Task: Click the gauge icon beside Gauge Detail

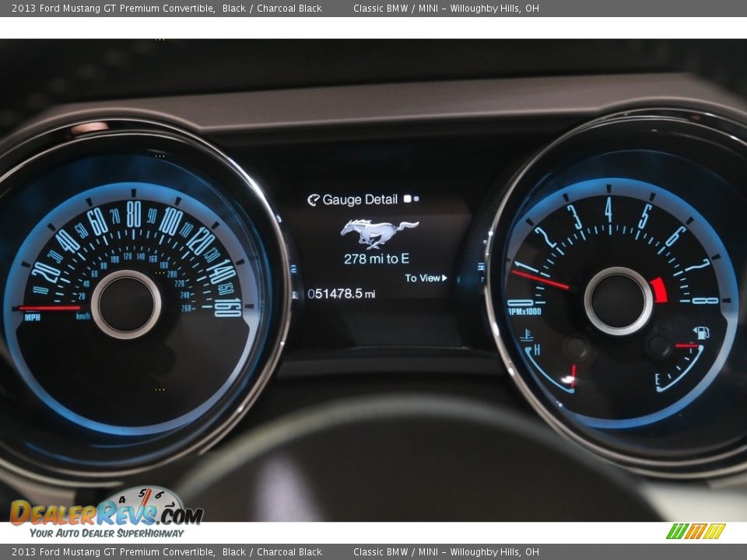Action: tap(313, 200)
